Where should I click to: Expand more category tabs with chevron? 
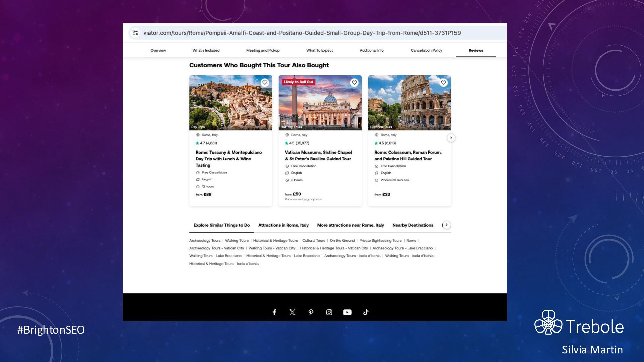[x=446, y=225]
